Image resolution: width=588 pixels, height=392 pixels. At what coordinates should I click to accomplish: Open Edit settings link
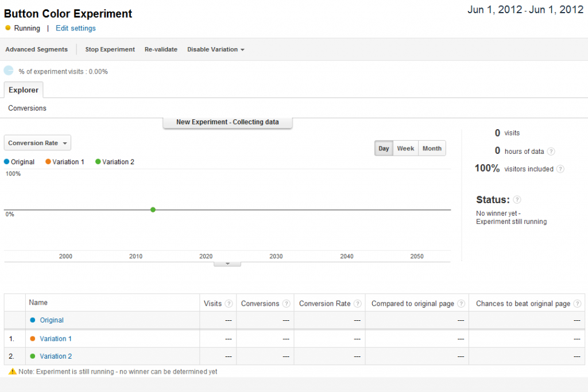click(x=76, y=28)
